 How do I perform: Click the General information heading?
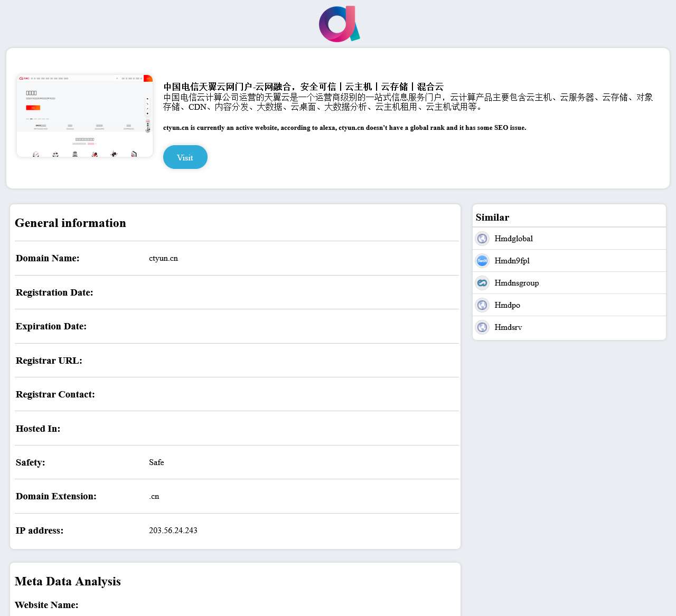pyautogui.click(x=70, y=223)
